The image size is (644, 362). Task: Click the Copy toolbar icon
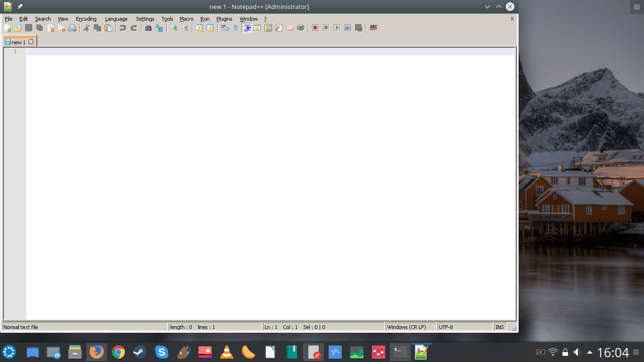[x=98, y=28]
